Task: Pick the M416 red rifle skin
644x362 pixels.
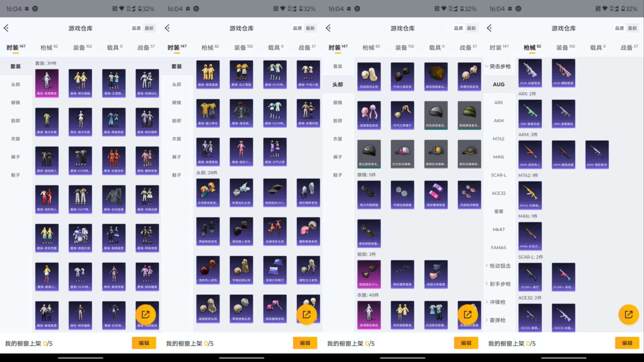Action: coord(530,236)
